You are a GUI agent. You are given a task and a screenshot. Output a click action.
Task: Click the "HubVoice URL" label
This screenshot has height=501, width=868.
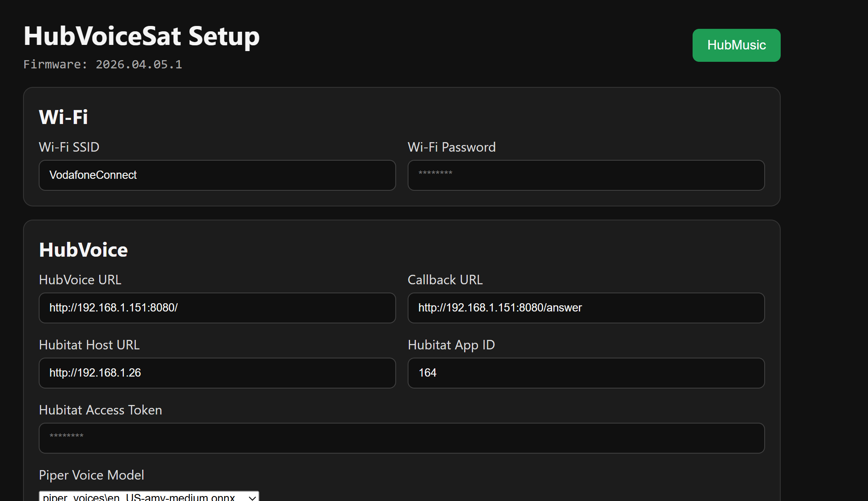[80, 280]
